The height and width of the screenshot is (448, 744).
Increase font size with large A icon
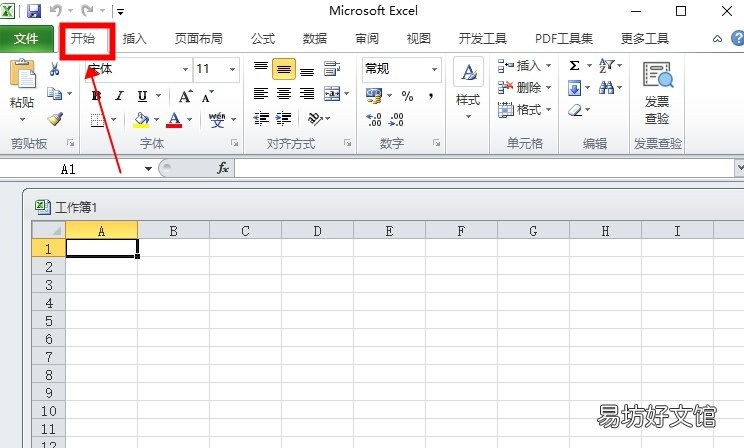[185, 96]
